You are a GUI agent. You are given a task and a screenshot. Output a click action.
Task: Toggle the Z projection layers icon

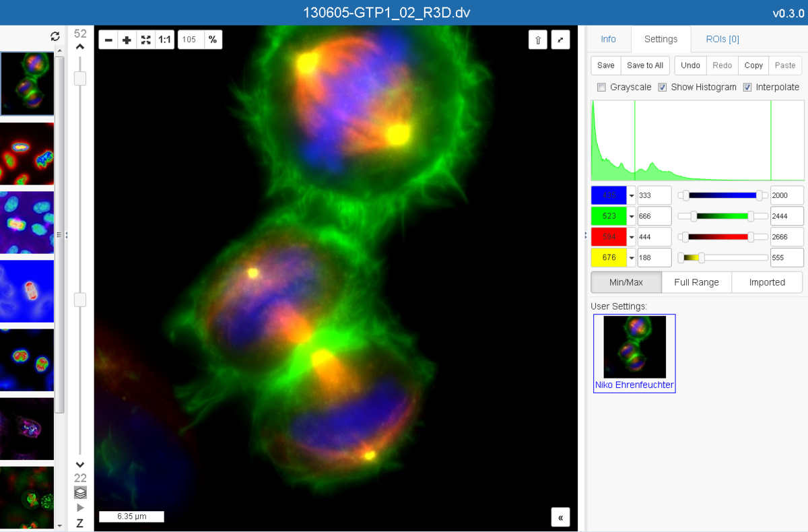tap(80, 492)
